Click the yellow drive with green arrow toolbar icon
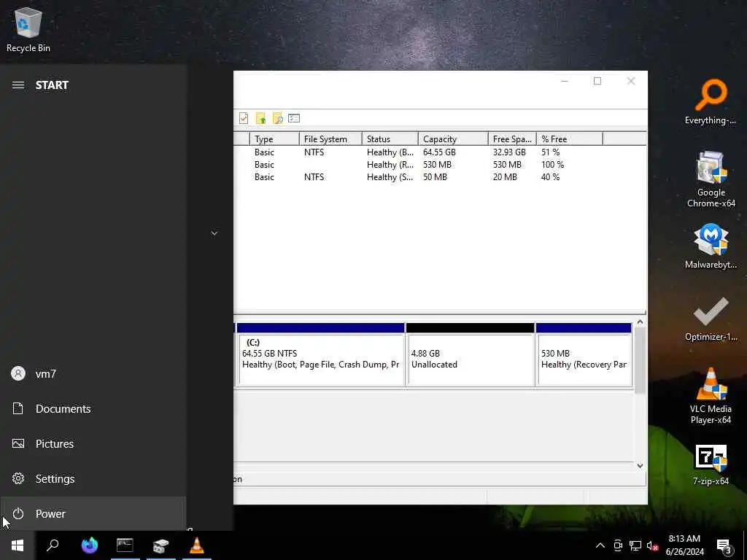This screenshot has height=560, width=747. click(x=260, y=118)
